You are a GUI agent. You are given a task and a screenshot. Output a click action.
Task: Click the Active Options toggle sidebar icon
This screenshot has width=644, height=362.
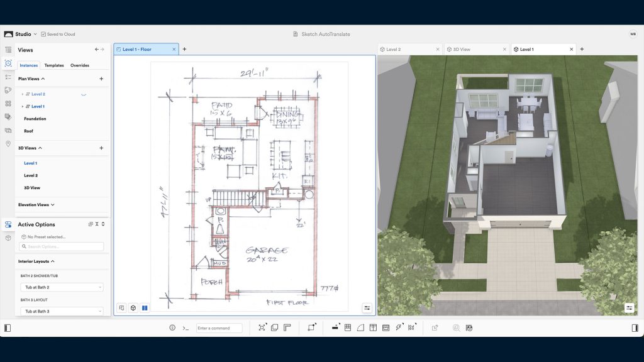click(8, 224)
